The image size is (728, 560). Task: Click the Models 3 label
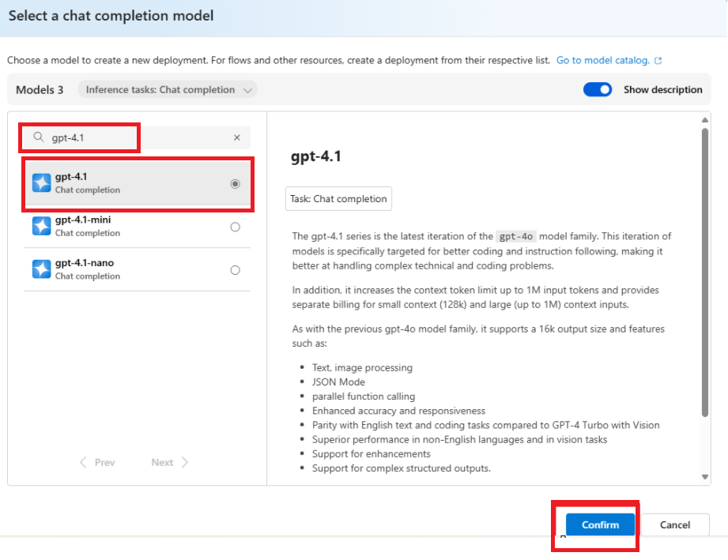(x=40, y=89)
